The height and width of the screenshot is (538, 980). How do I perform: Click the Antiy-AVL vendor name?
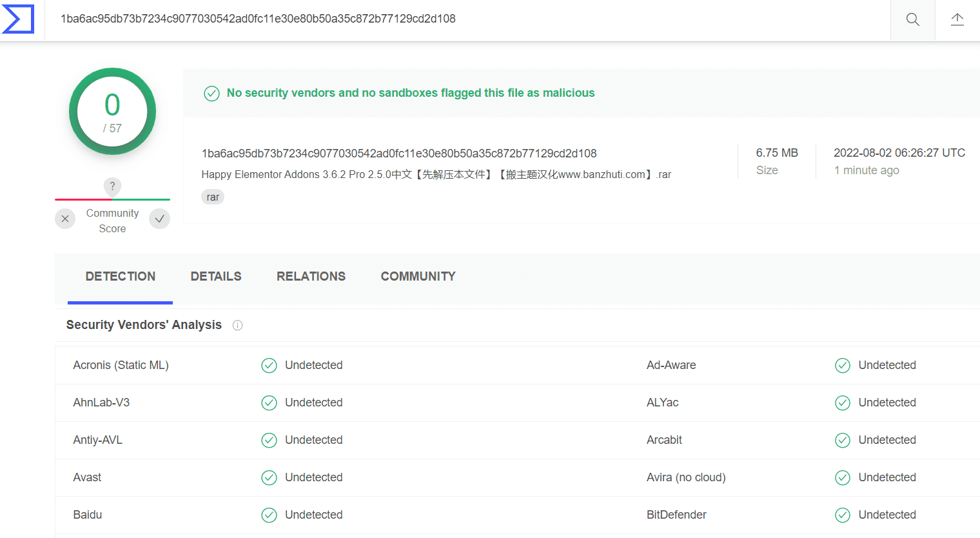click(98, 440)
